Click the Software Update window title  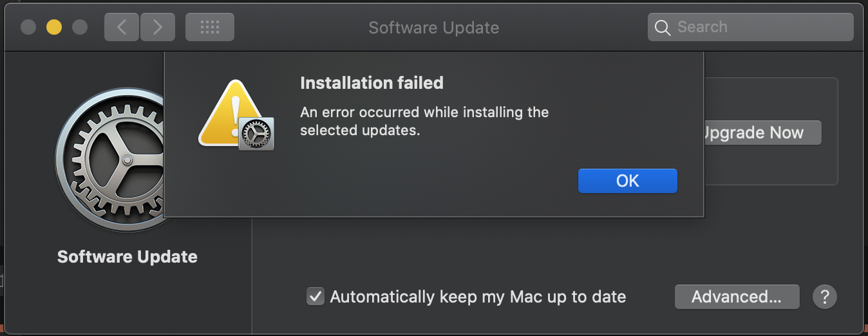[433, 28]
